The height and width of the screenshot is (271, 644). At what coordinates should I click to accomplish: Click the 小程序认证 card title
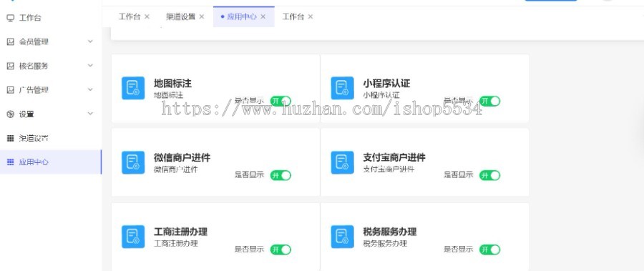coord(386,84)
